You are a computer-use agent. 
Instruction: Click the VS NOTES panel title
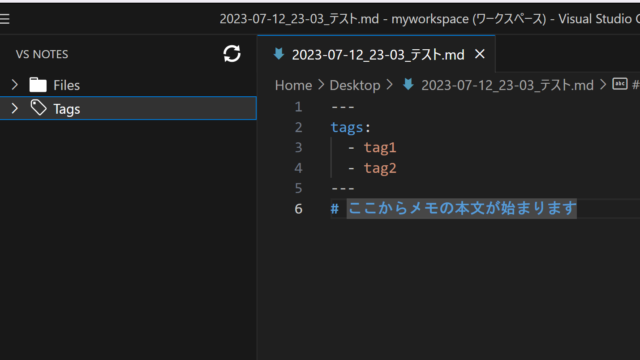pyautogui.click(x=42, y=54)
